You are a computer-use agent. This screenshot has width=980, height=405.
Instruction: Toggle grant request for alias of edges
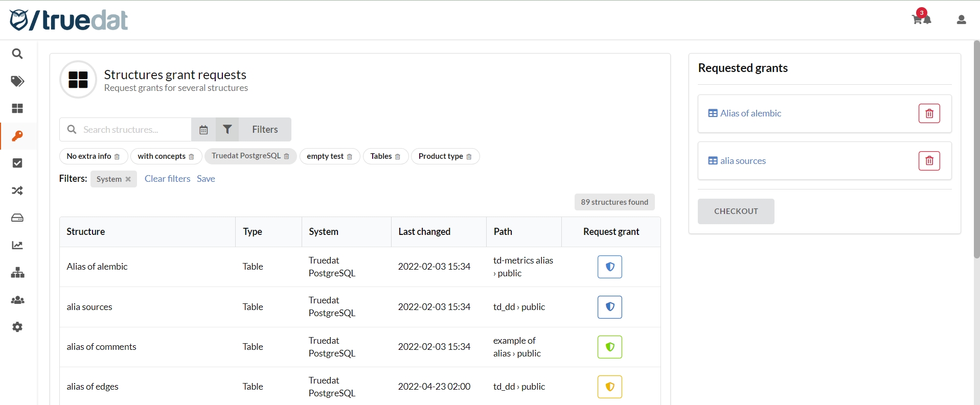609,387
